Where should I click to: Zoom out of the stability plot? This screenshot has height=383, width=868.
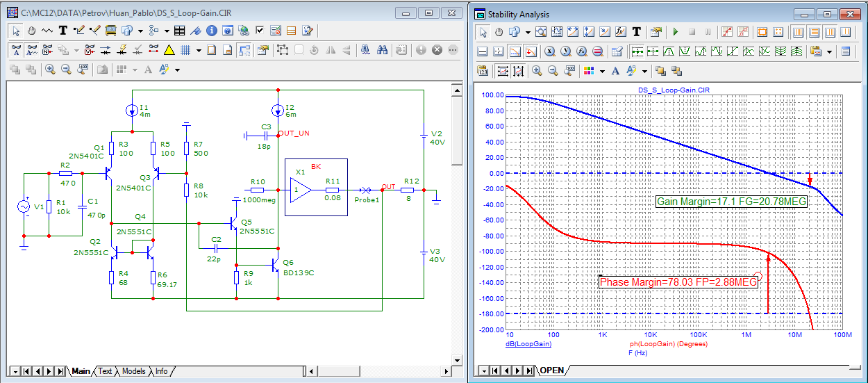(x=553, y=71)
